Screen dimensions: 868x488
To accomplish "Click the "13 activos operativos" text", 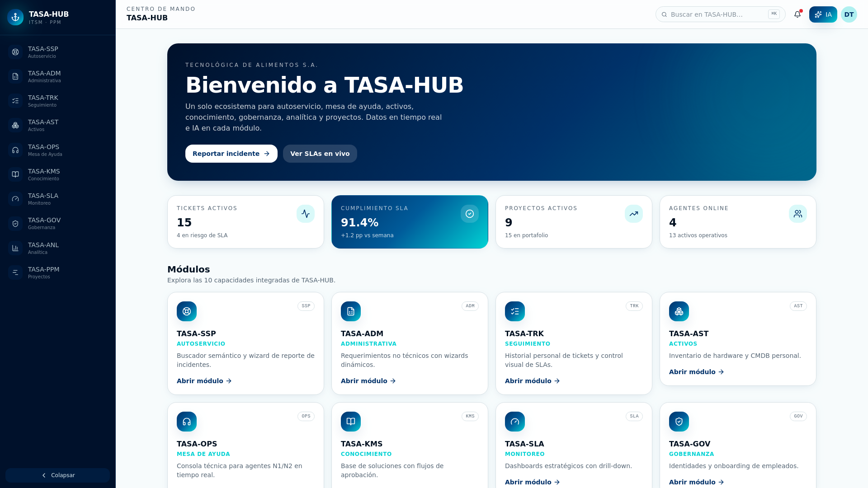I will pyautogui.click(x=698, y=235).
